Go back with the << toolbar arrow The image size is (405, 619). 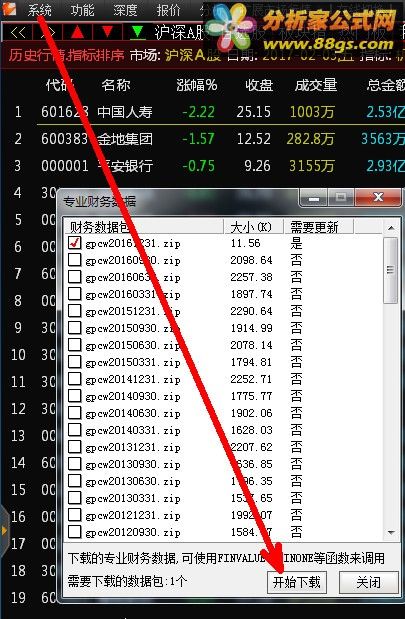18,32
